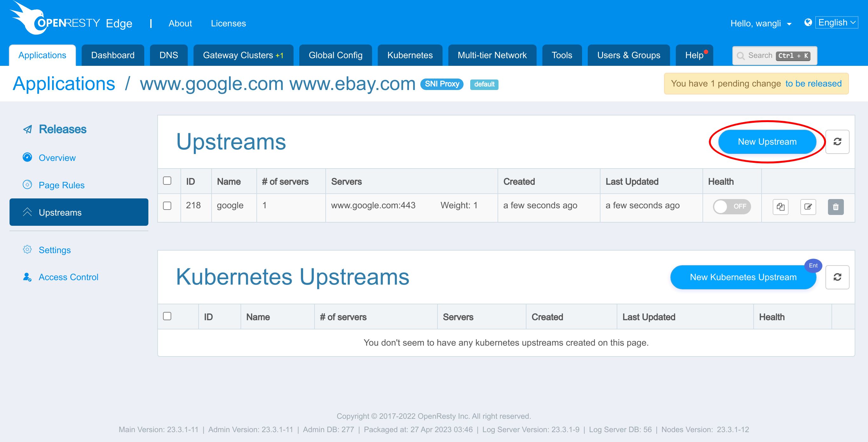
Task: Select Upstreams in the sidebar
Action: pos(79,212)
